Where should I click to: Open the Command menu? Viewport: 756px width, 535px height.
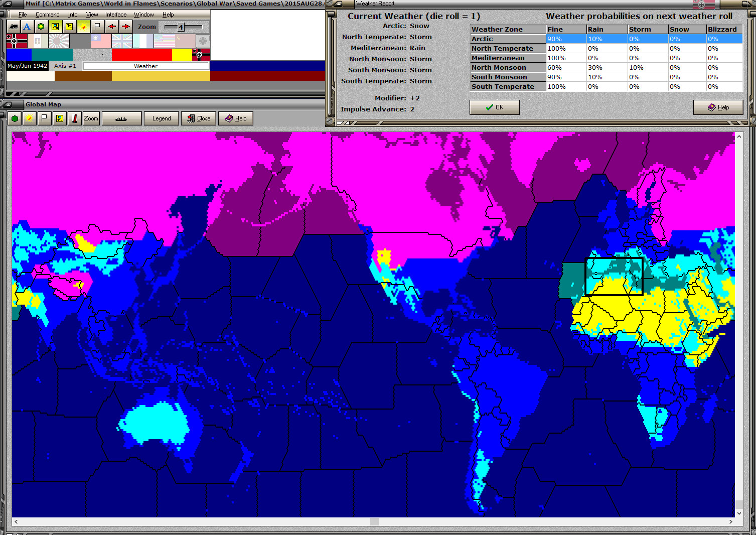(x=47, y=15)
